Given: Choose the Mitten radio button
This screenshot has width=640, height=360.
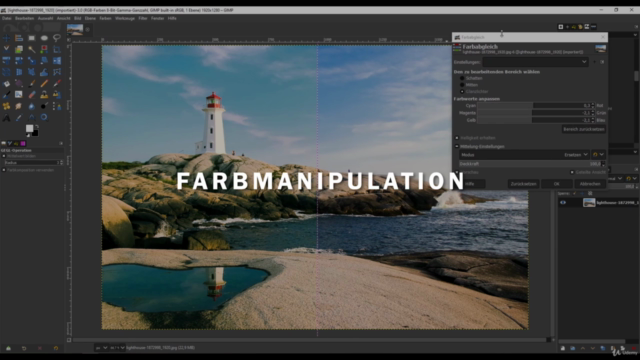Looking at the screenshot, I should [462, 85].
